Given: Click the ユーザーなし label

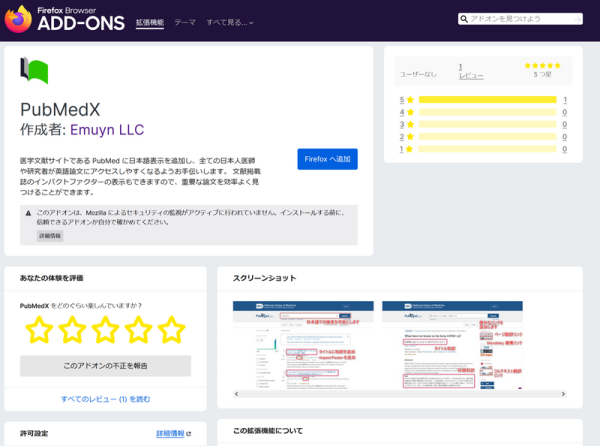Looking at the screenshot, I should 418,74.
